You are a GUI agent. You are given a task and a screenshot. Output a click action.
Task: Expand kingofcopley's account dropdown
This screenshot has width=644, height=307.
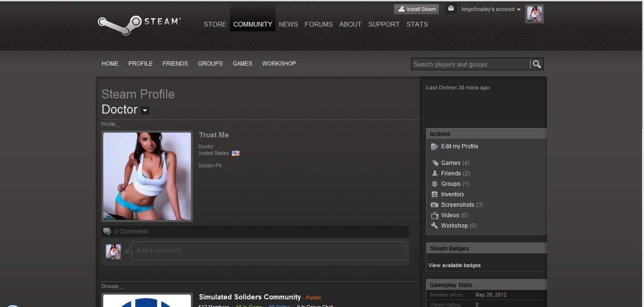(491, 9)
